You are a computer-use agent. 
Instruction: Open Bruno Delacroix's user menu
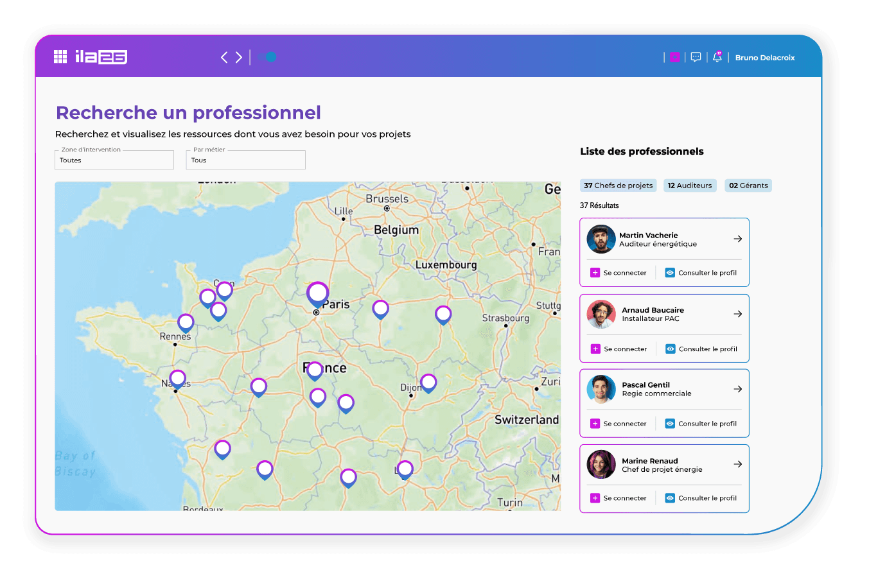765,58
